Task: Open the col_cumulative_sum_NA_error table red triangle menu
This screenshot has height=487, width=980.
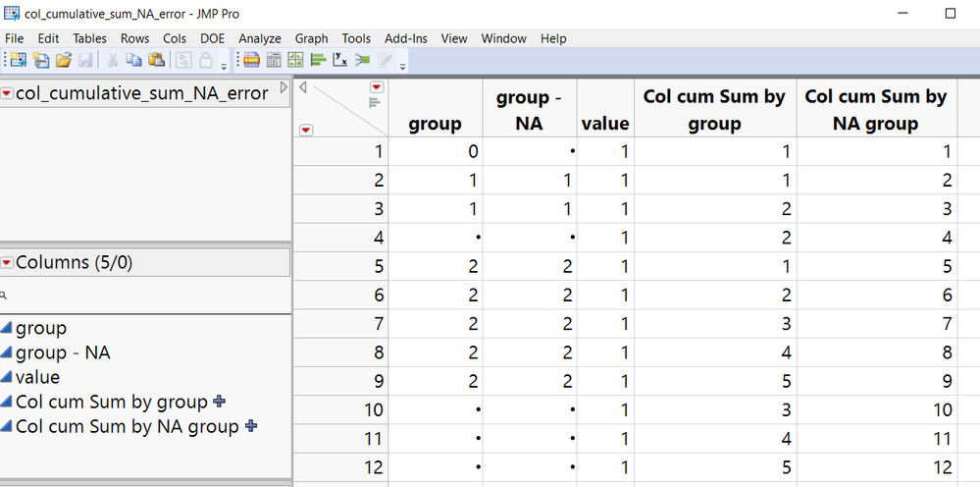Action: (8, 93)
